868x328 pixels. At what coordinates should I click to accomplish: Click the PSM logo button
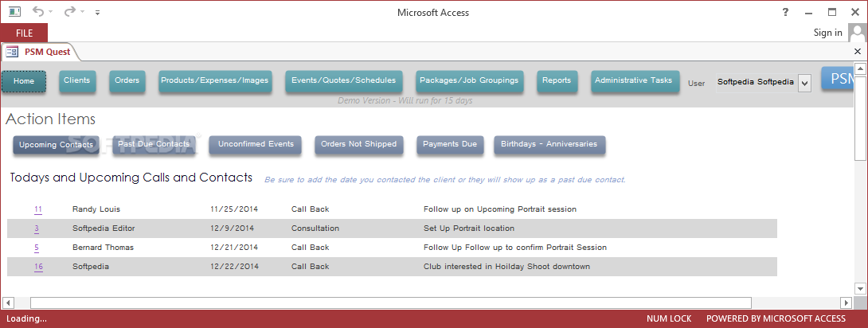click(x=838, y=79)
